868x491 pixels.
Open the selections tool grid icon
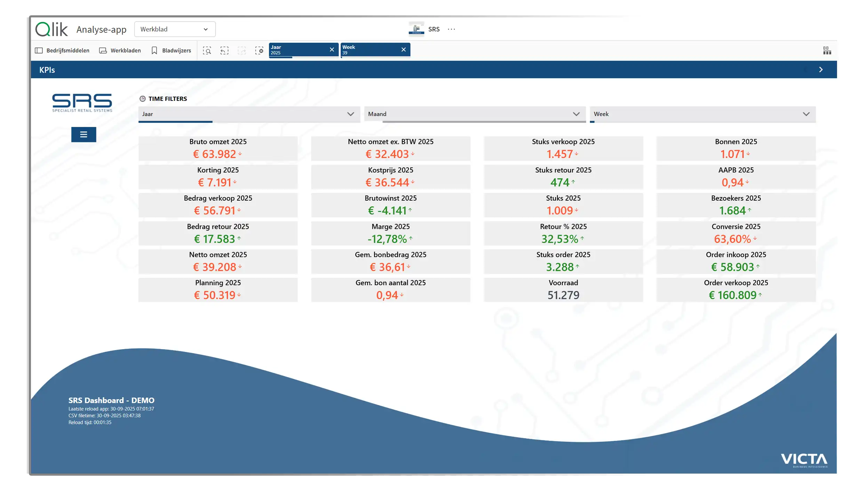pyautogui.click(x=827, y=51)
